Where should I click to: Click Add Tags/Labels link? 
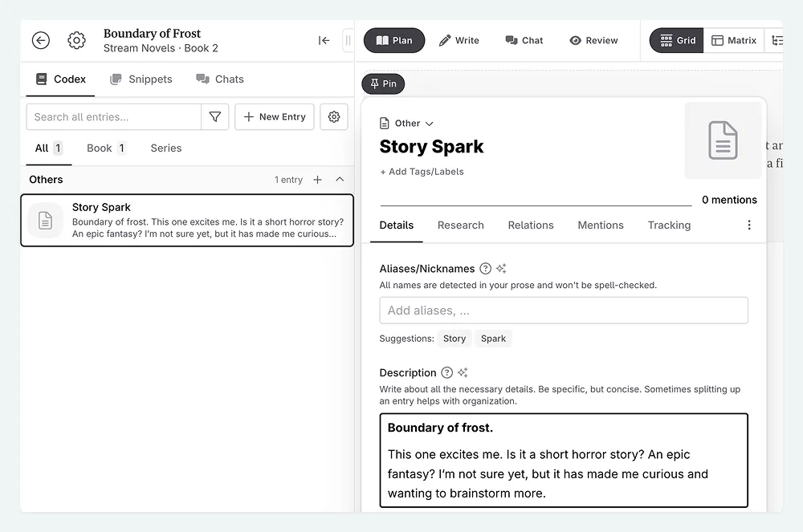pos(422,172)
